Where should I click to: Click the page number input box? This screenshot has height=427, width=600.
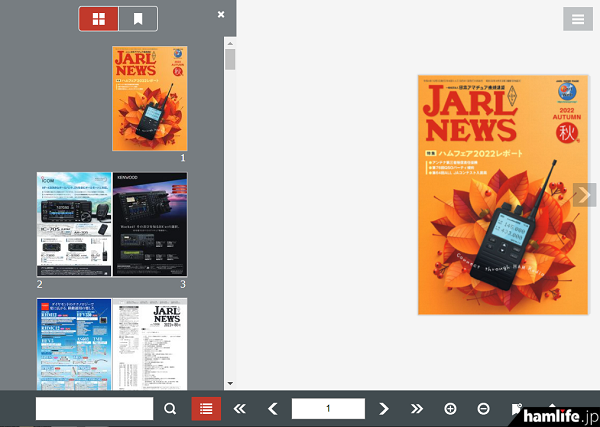(328, 408)
